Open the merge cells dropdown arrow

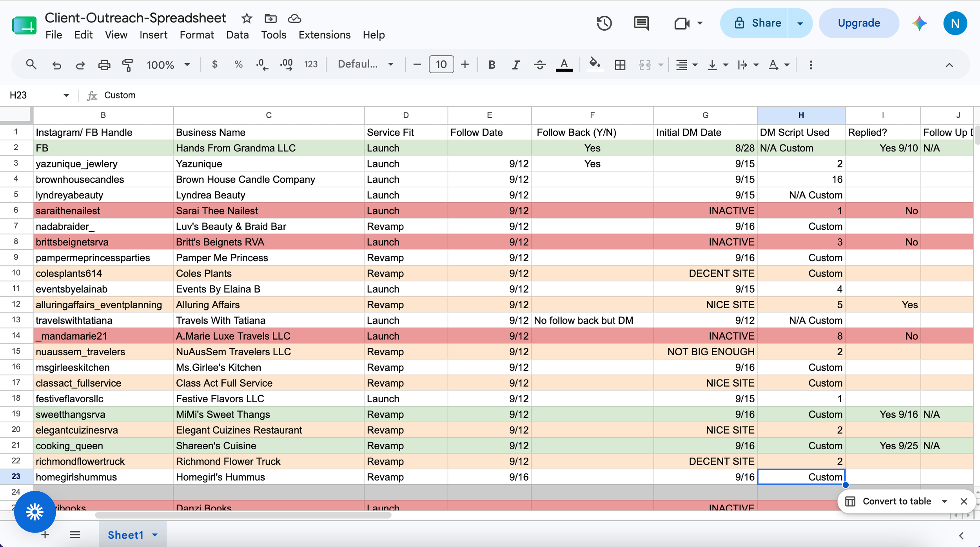661,65
